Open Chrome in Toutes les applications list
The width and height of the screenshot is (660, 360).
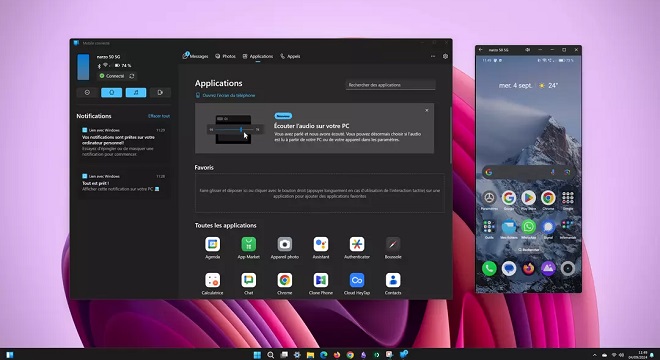pyautogui.click(x=285, y=283)
